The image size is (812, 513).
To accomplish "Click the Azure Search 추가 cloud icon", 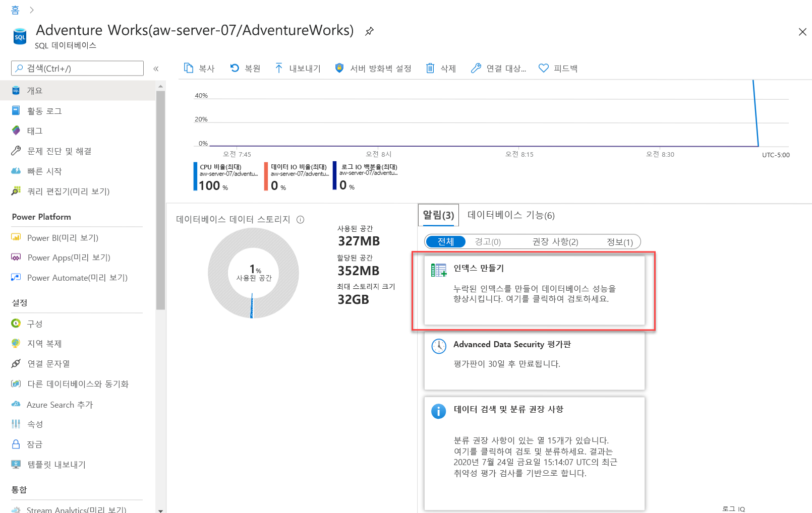I will point(16,404).
